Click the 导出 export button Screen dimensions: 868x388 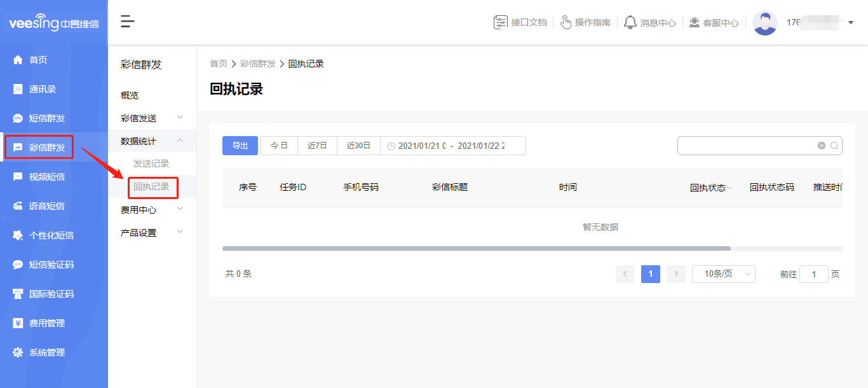click(240, 145)
